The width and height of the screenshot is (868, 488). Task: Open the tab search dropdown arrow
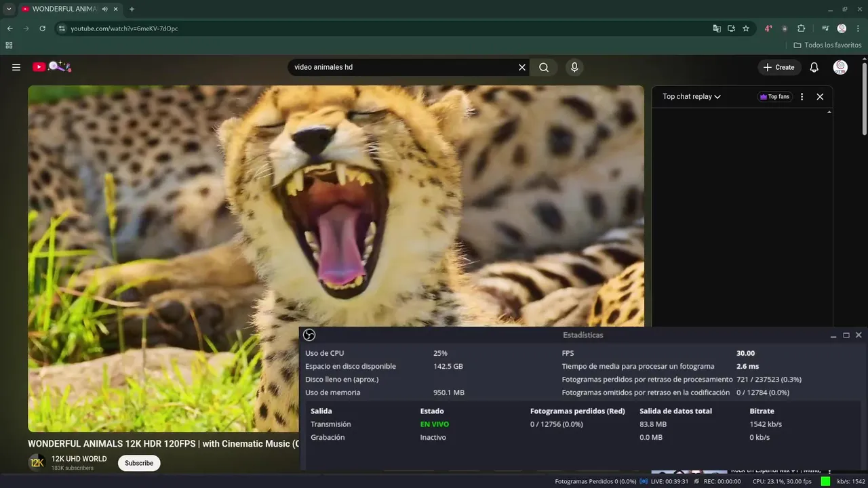9,9
